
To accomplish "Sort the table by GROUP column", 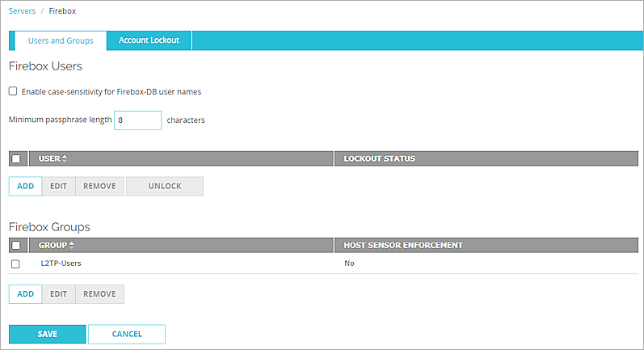I will pyautogui.click(x=57, y=245).
